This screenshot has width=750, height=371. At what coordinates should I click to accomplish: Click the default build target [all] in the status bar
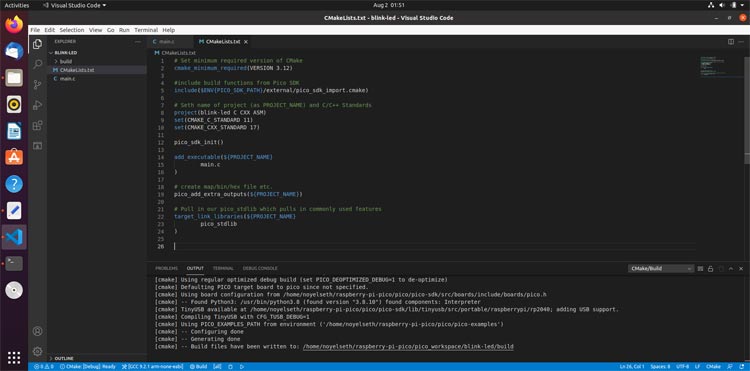217,367
